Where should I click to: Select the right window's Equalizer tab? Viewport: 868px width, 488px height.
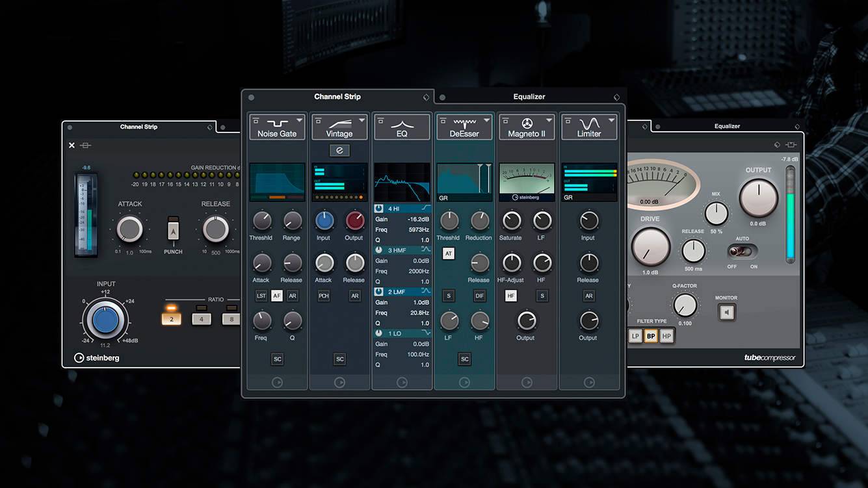pyautogui.click(x=727, y=126)
